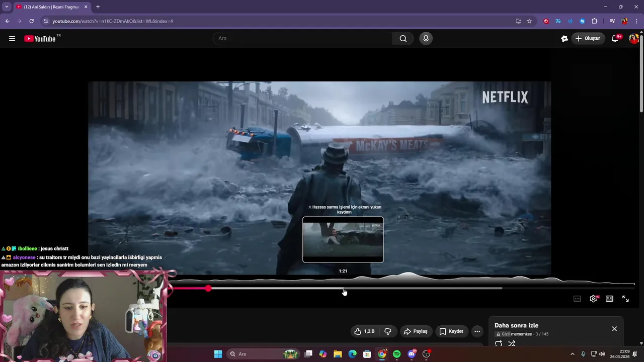Open the red circular extension icon

pos(546,21)
